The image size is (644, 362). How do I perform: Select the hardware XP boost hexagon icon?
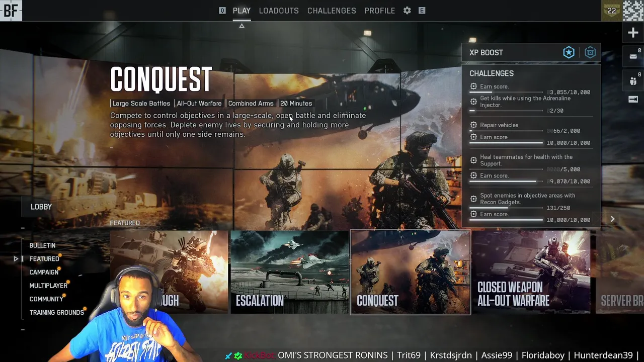590,52
